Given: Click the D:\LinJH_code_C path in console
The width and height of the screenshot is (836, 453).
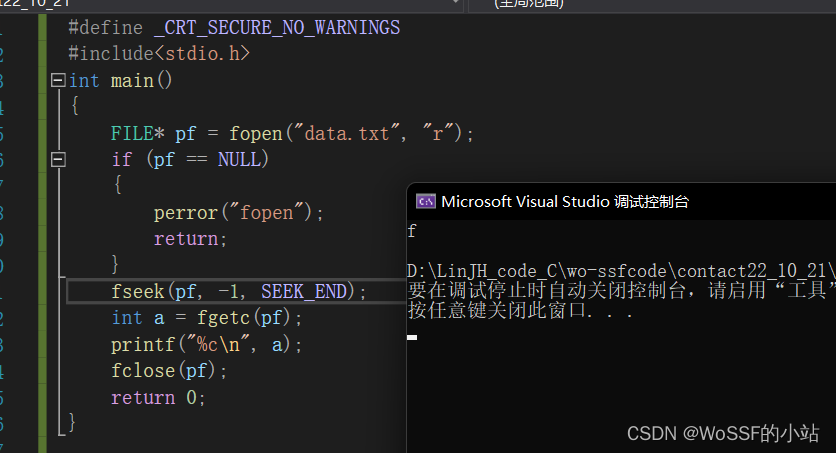Looking at the screenshot, I should click(621, 271).
